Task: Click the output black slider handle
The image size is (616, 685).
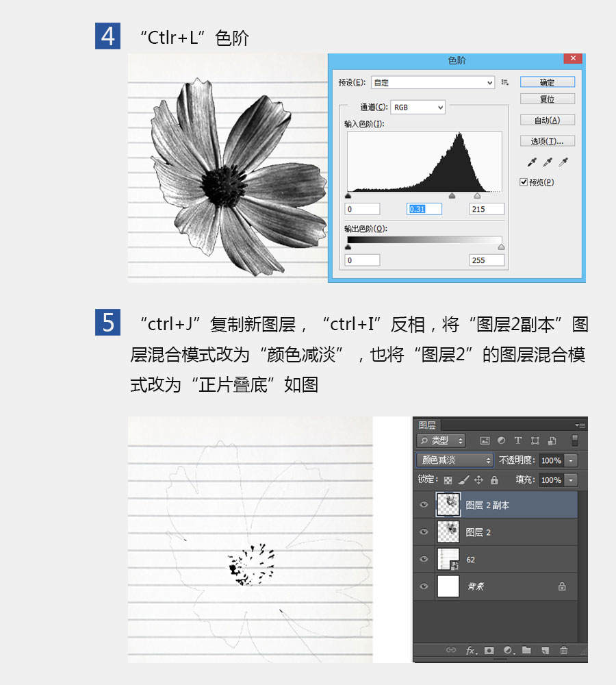Action: [x=348, y=247]
